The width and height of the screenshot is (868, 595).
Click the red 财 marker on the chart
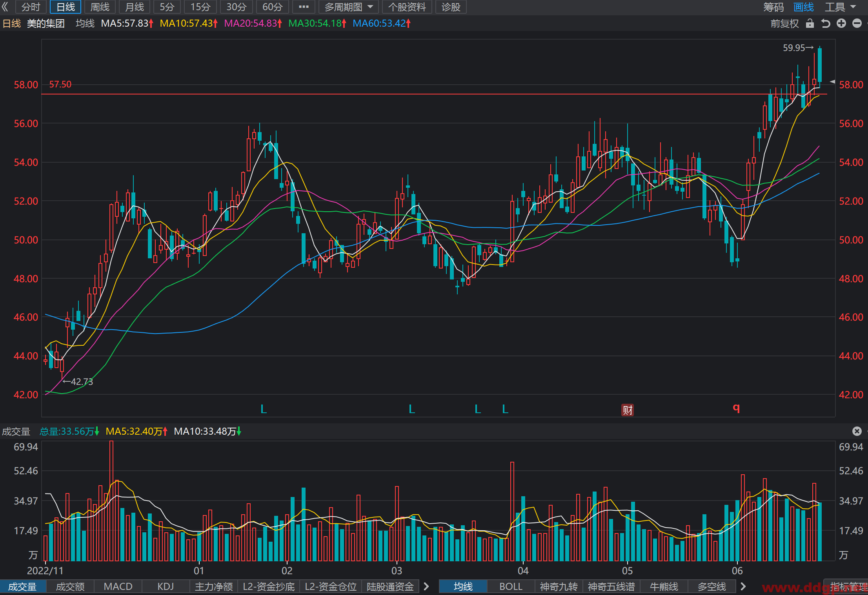(628, 410)
